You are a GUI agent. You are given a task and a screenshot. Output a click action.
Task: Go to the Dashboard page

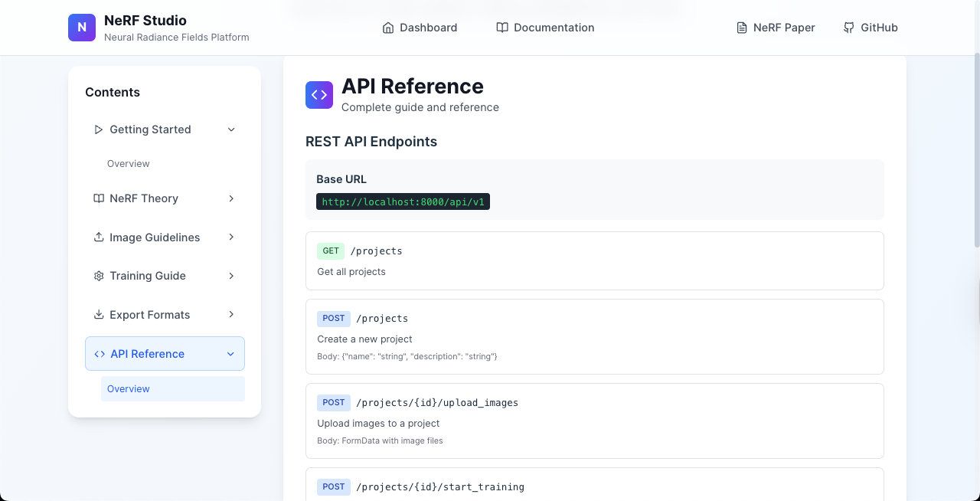click(428, 28)
